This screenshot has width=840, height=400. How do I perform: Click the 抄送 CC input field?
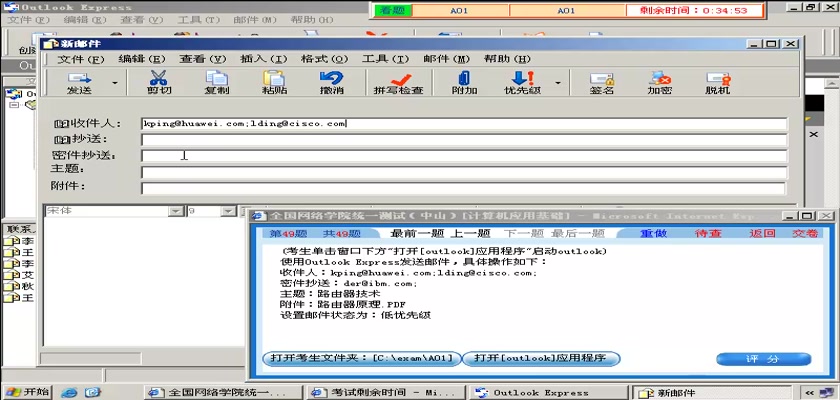pos(464,140)
